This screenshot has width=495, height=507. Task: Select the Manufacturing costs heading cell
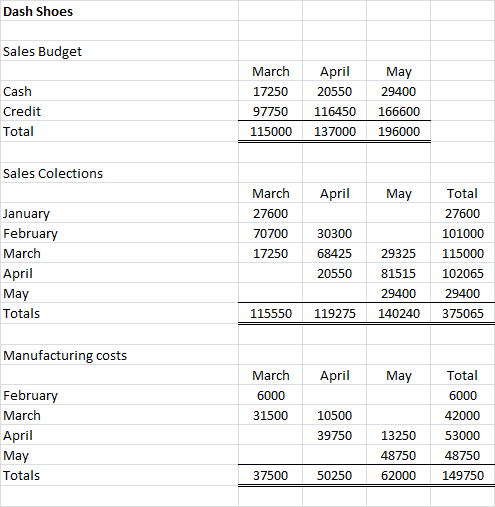tap(119, 355)
